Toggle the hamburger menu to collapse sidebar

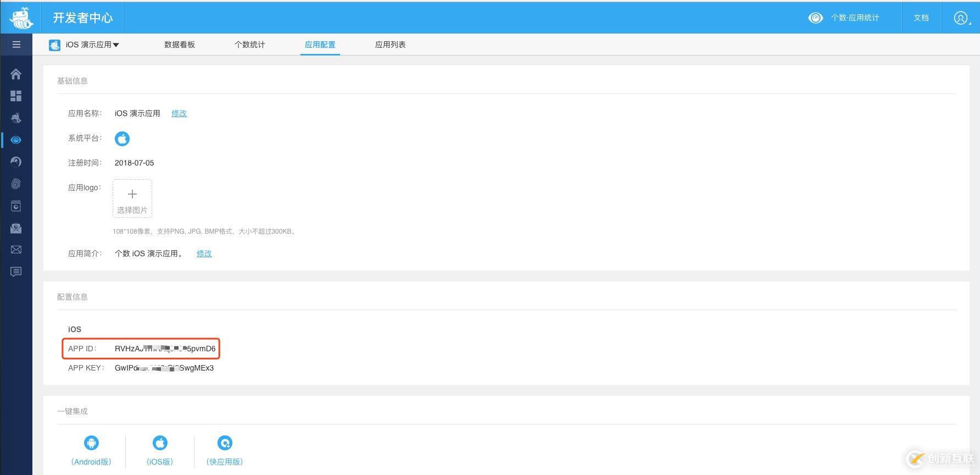16,45
